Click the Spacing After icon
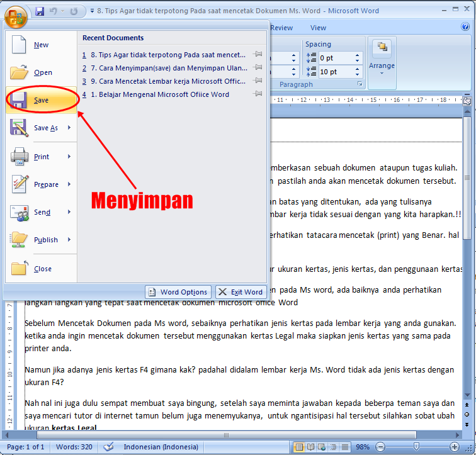The image size is (476, 455). pyautogui.click(x=311, y=72)
